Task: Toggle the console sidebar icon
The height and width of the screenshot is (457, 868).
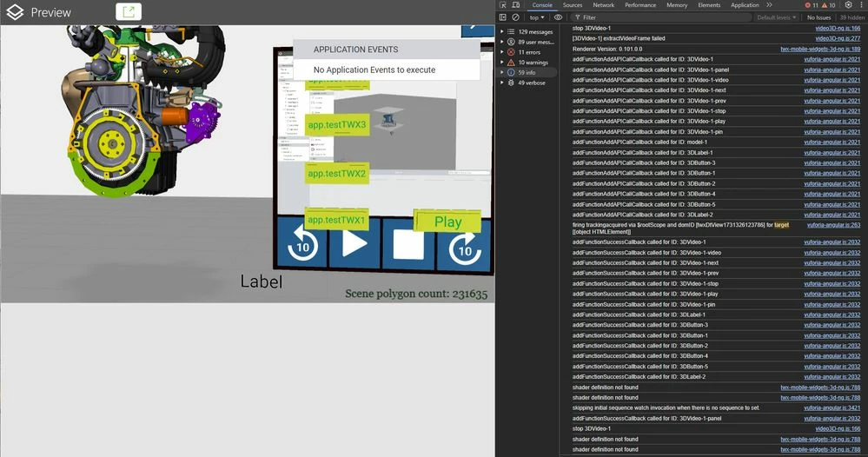Action: point(503,17)
